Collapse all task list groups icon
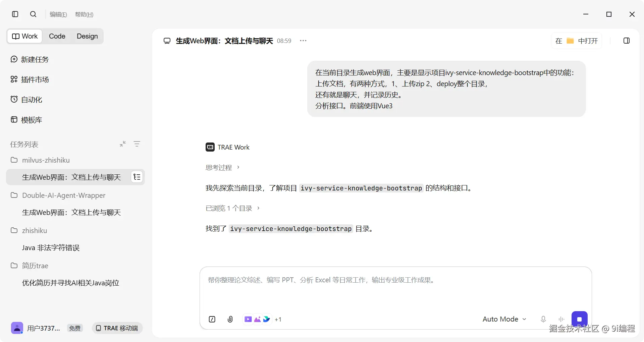Screen dimensions: 644x342 (x=123, y=144)
